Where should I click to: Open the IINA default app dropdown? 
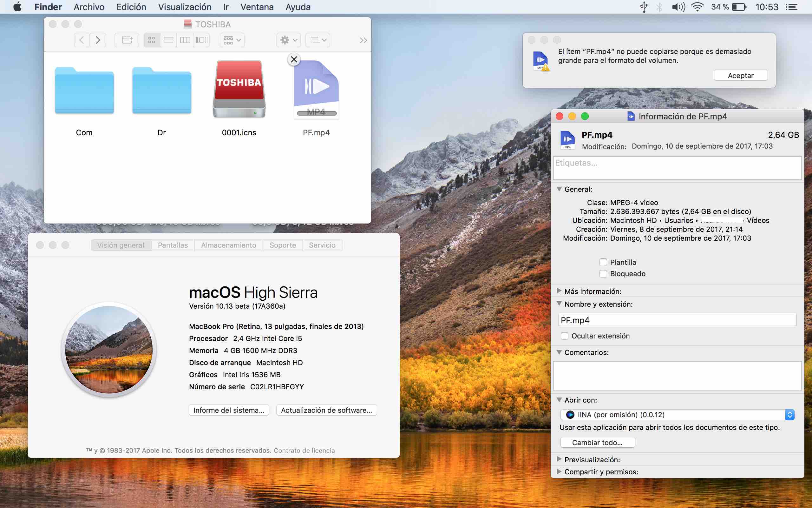pyautogui.click(x=677, y=415)
